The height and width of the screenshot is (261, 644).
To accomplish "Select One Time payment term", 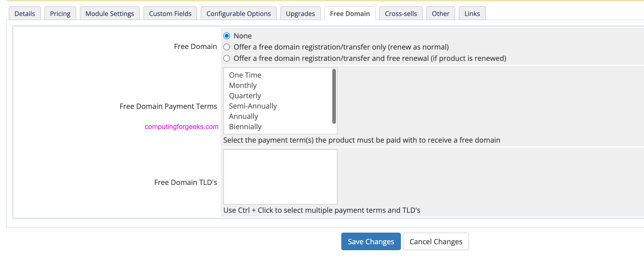I will point(245,75).
